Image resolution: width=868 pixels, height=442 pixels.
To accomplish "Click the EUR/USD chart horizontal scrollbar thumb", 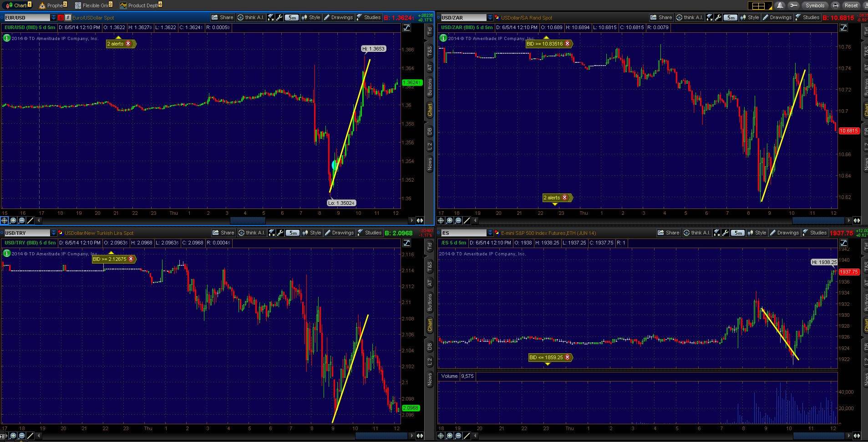I will (248, 220).
